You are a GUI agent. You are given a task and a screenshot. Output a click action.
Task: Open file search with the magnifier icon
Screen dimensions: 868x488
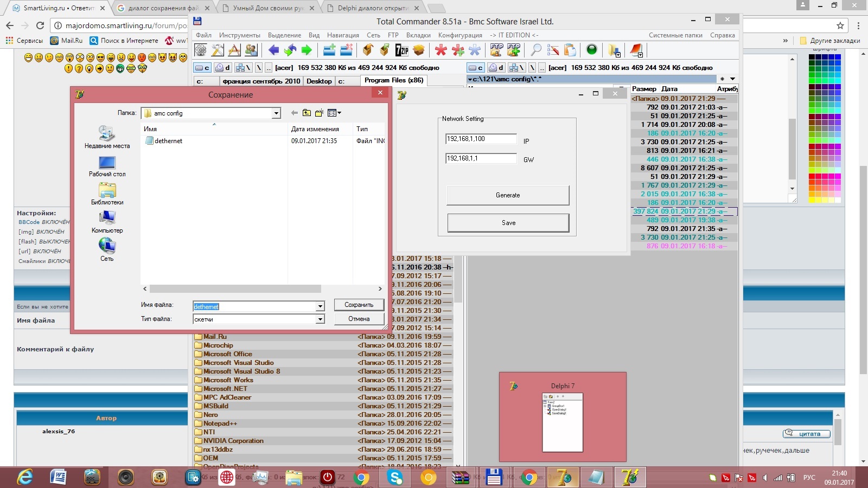pyautogui.click(x=536, y=50)
